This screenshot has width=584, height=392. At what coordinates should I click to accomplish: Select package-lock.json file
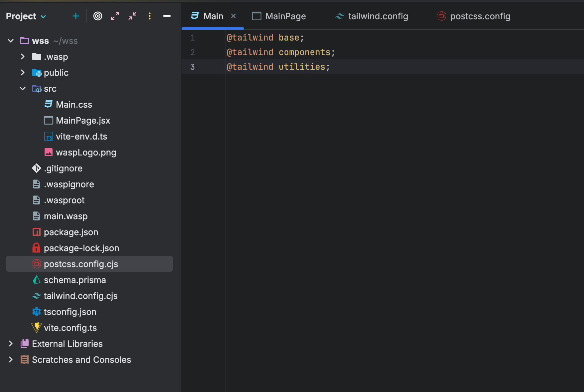[81, 248]
